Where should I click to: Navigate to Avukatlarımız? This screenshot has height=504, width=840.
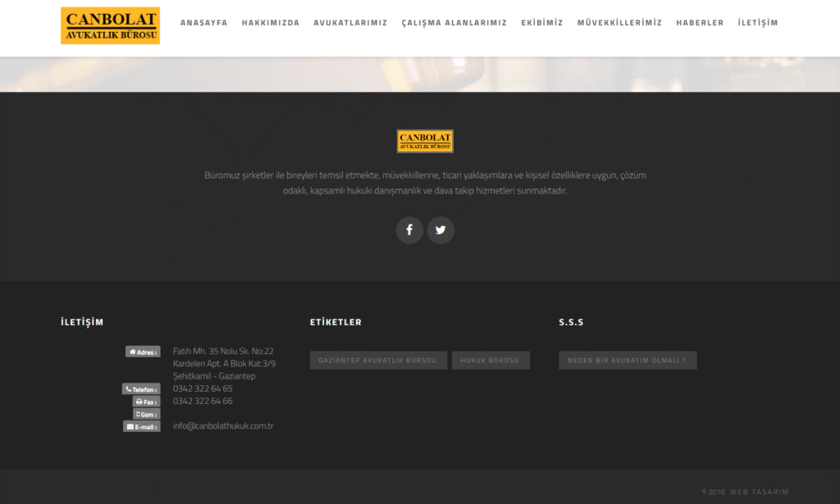[350, 23]
